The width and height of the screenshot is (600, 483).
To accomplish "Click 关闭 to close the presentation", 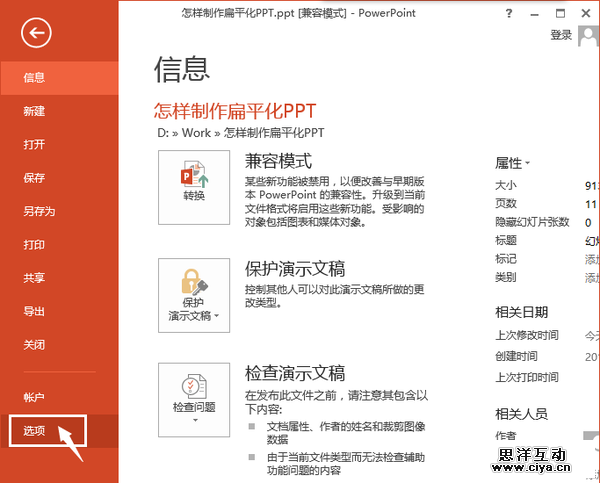I will click(x=34, y=344).
